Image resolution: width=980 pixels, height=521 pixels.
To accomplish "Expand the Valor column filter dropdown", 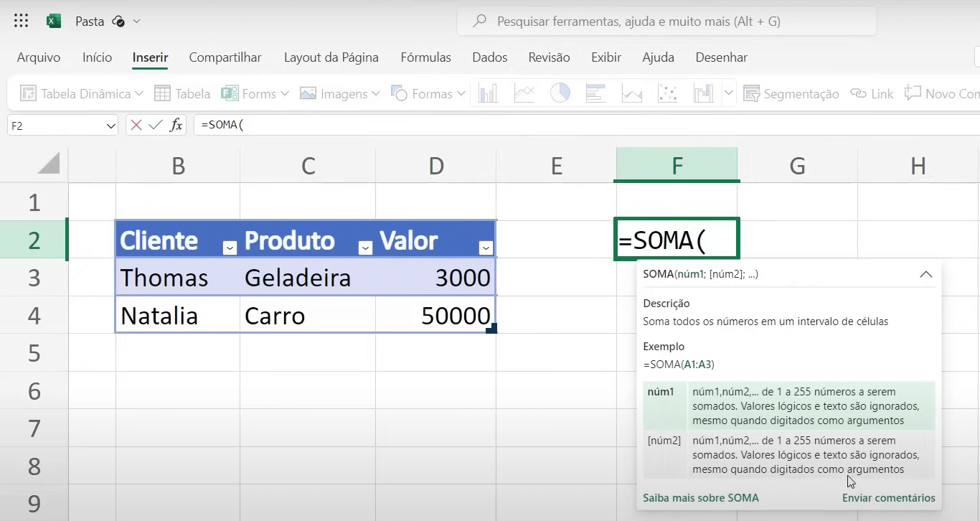I will coord(486,248).
